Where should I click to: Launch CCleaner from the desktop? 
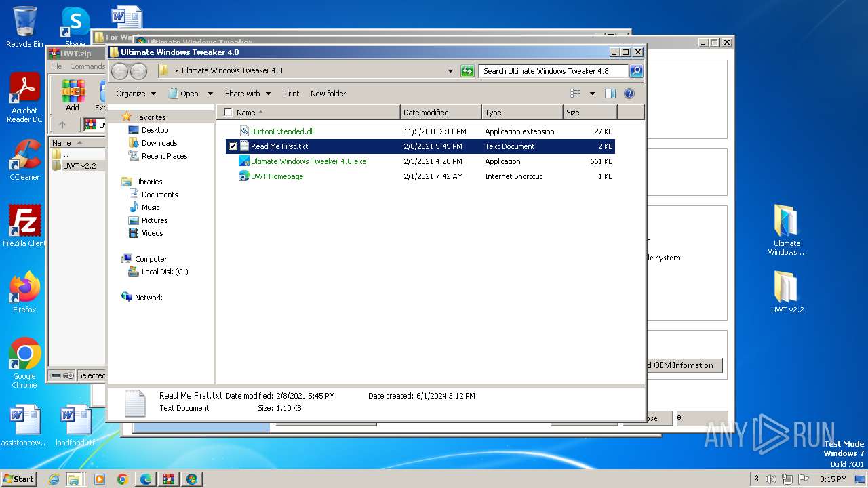[x=24, y=160]
